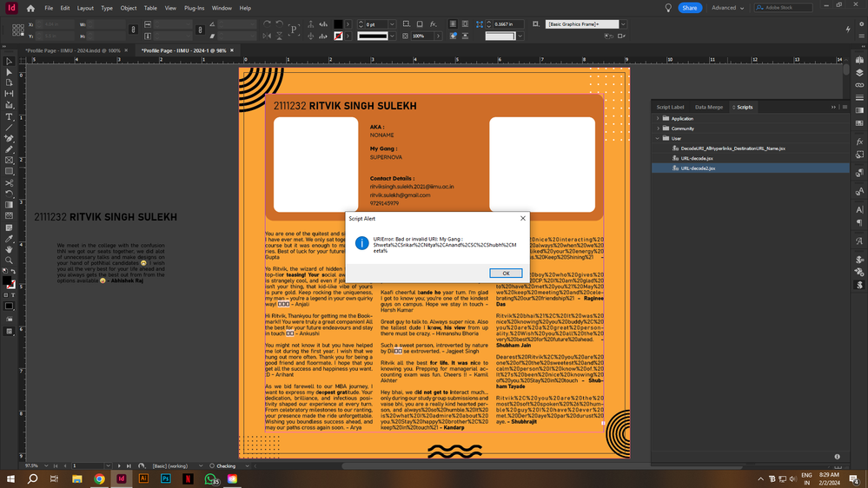Open the stroke style dropdown
The width and height of the screenshot is (868, 488).
click(x=392, y=36)
